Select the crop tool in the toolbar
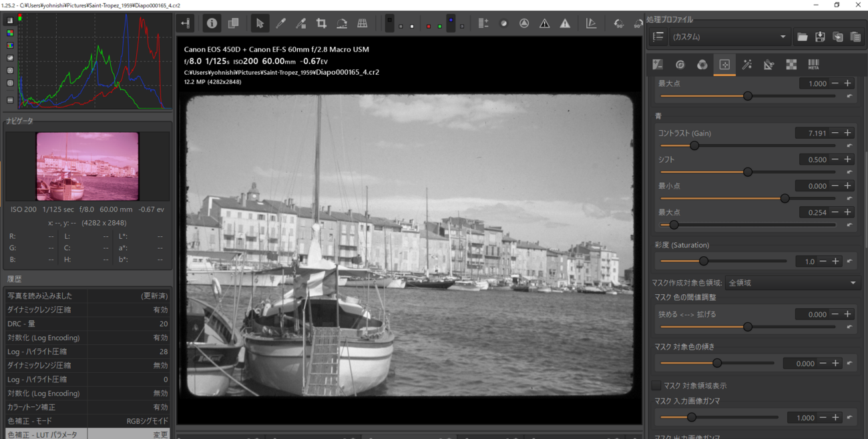 pos(321,23)
